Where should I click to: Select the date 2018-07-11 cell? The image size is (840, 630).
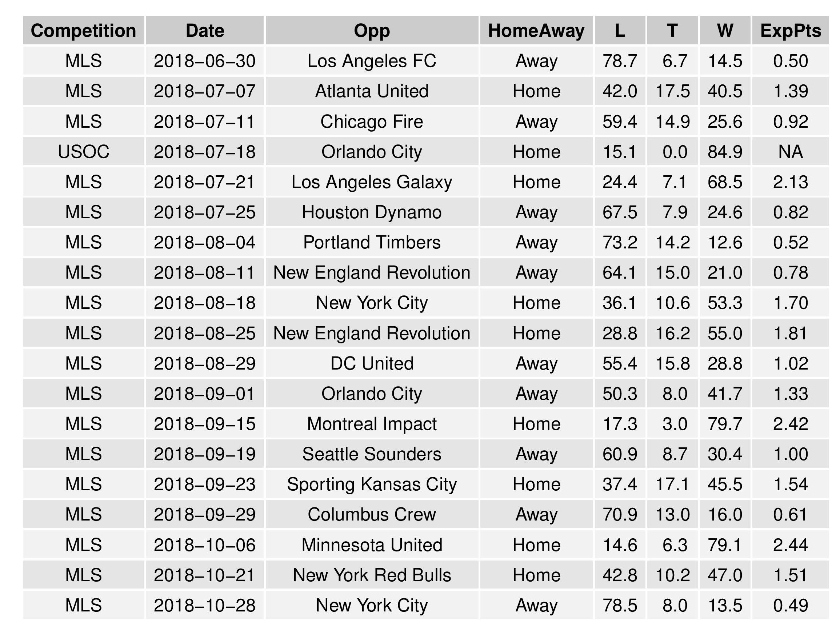pyautogui.click(x=205, y=121)
